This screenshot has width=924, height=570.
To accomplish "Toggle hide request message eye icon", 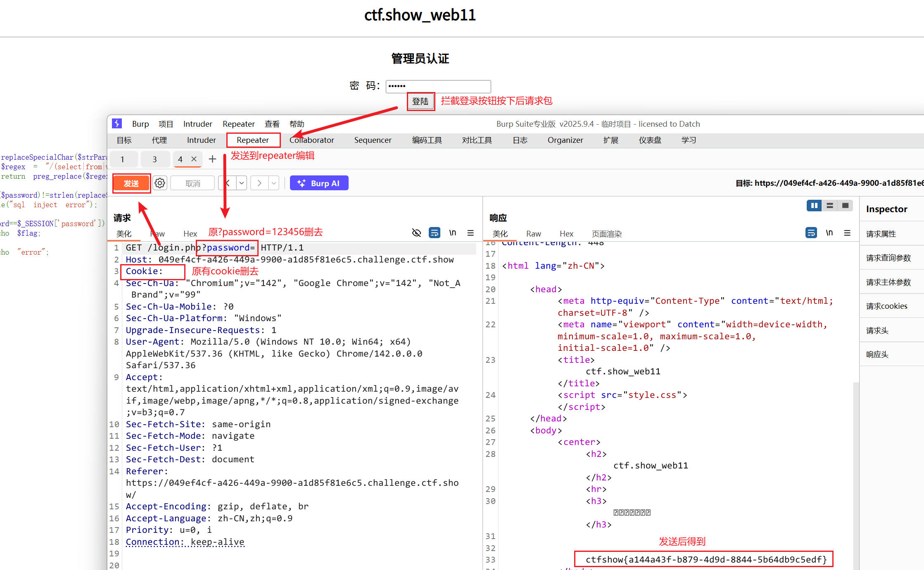I will (416, 233).
